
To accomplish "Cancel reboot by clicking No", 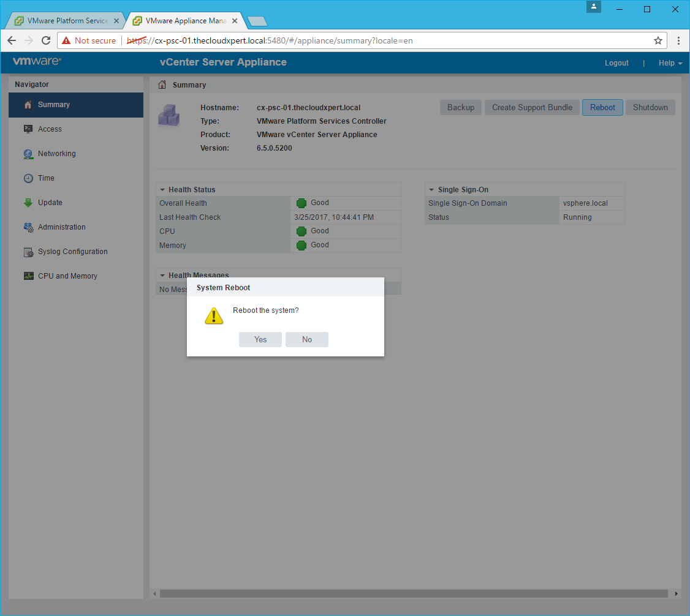I will [307, 339].
